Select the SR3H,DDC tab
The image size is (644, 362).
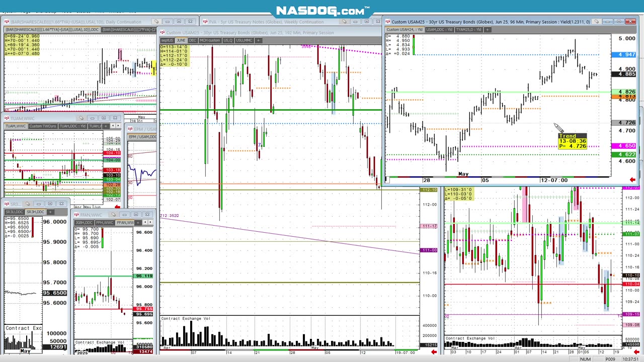click(36, 212)
